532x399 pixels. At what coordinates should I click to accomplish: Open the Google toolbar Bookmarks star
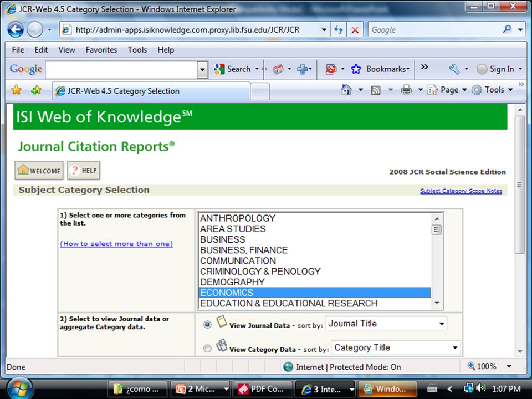pyautogui.click(x=356, y=69)
